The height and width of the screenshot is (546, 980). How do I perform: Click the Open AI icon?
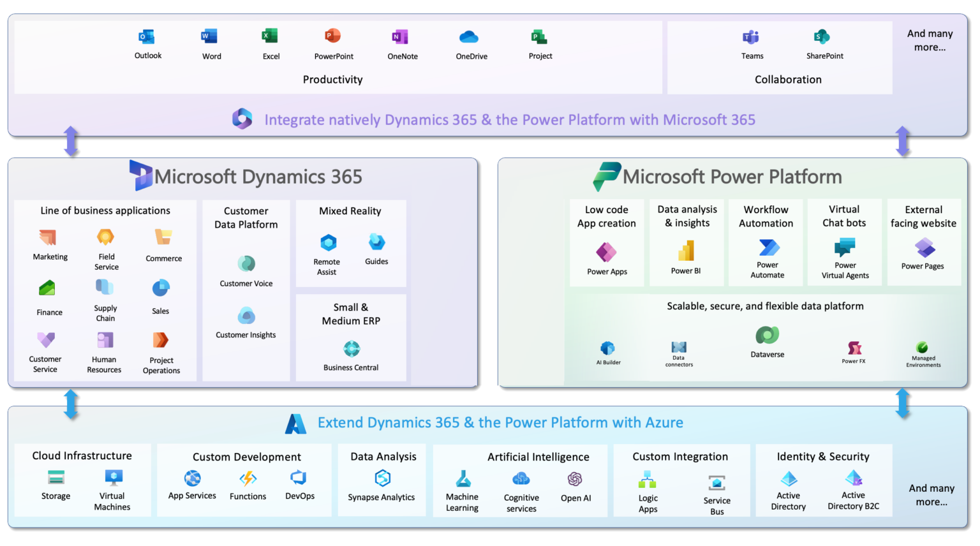(x=575, y=479)
